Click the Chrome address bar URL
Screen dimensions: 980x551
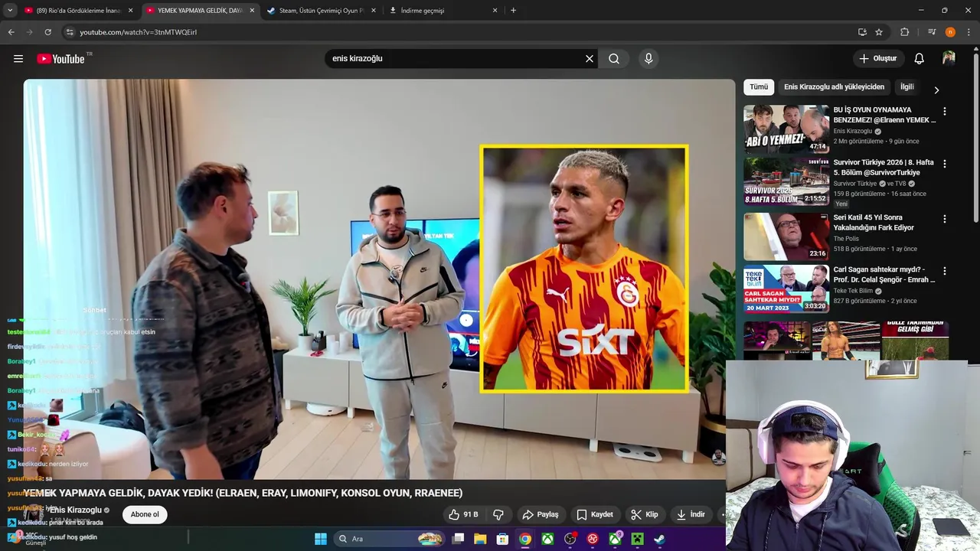(x=138, y=32)
